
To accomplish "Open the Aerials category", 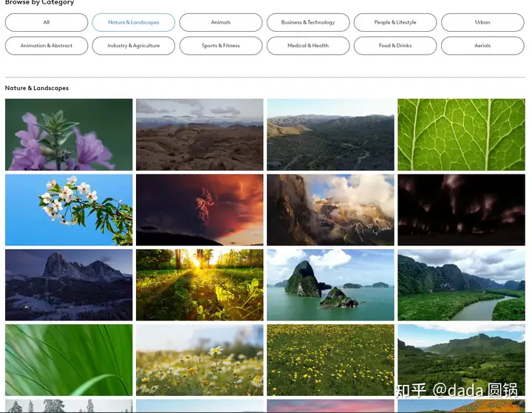I will 482,46.
